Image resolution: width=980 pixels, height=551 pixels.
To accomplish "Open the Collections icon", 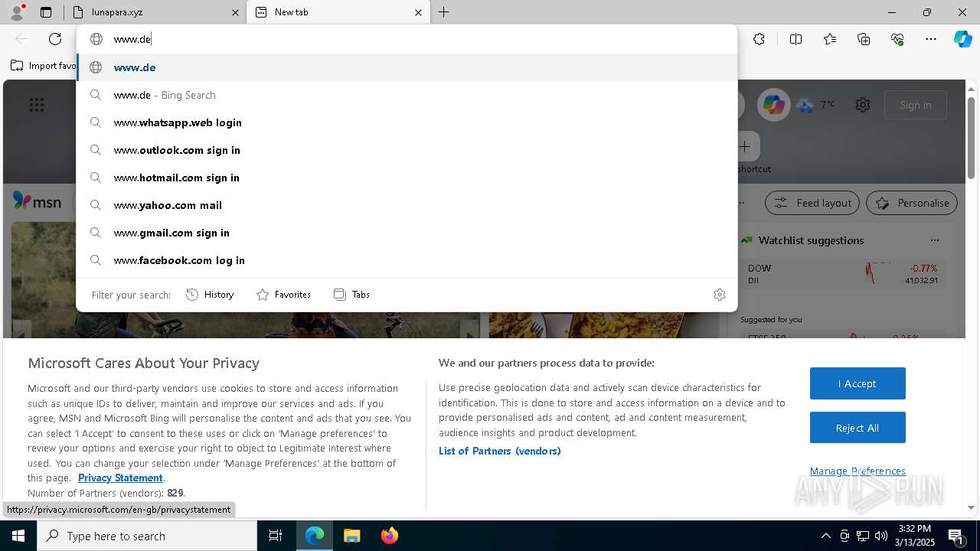I will point(864,39).
